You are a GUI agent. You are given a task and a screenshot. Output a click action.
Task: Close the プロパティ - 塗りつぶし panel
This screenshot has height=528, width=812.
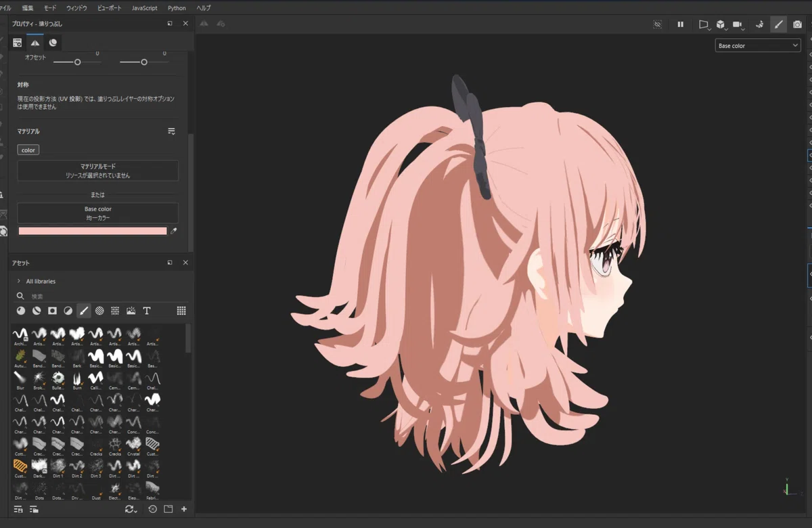click(x=185, y=24)
